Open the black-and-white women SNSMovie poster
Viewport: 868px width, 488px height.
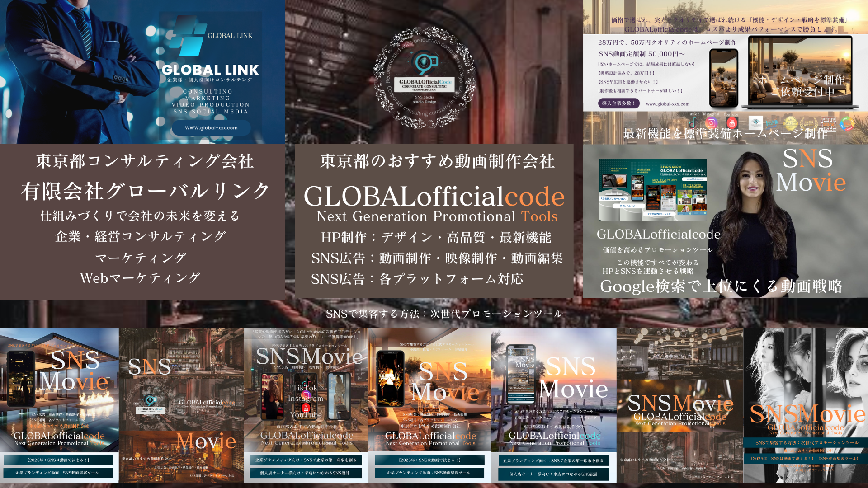click(806, 405)
